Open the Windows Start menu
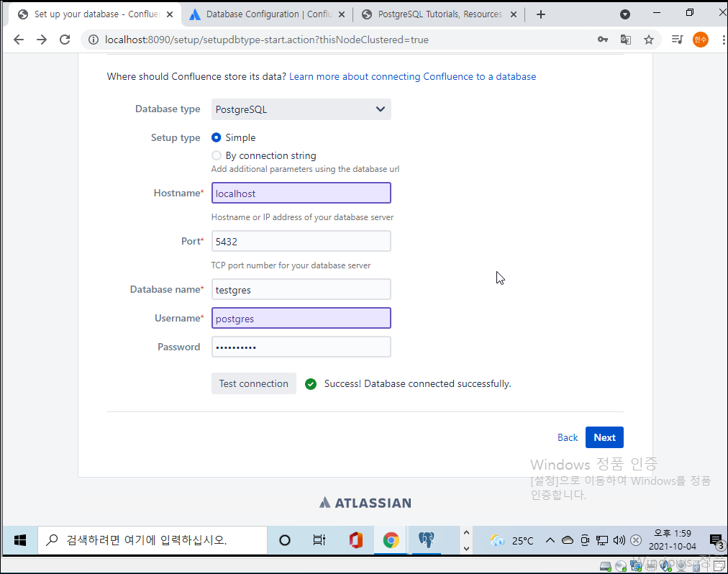Image resolution: width=728 pixels, height=574 pixels. [x=20, y=540]
